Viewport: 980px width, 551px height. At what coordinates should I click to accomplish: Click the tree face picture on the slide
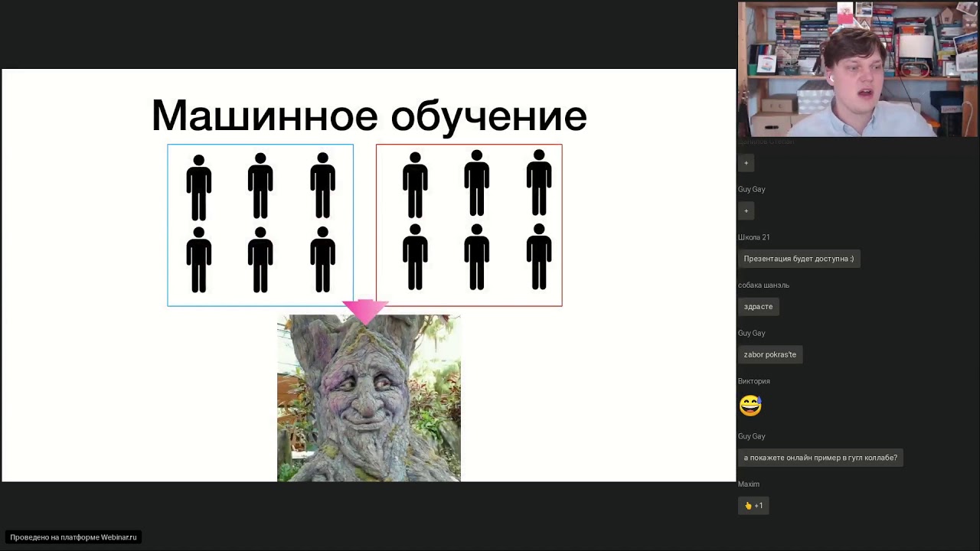(x=368, y=397)
